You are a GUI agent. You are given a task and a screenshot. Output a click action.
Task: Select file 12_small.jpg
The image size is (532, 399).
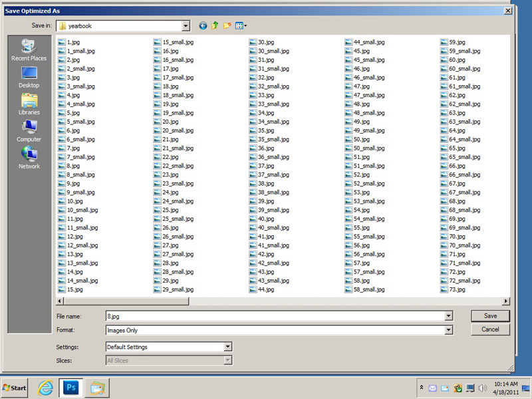(78, 245)
